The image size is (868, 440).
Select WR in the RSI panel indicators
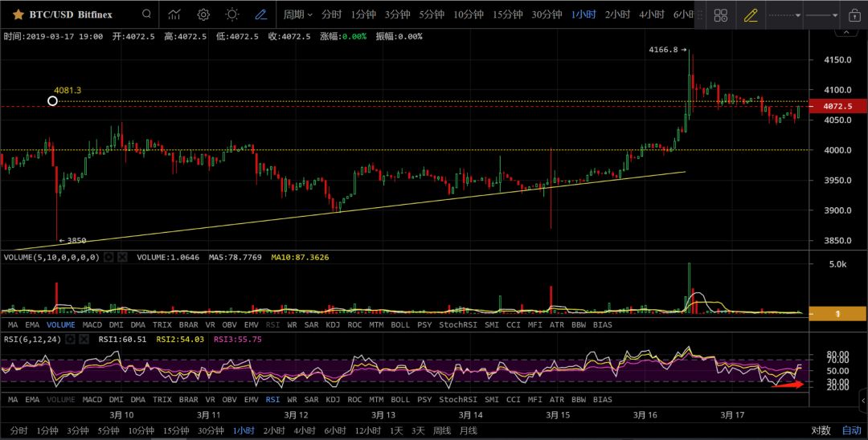[292, 399]
